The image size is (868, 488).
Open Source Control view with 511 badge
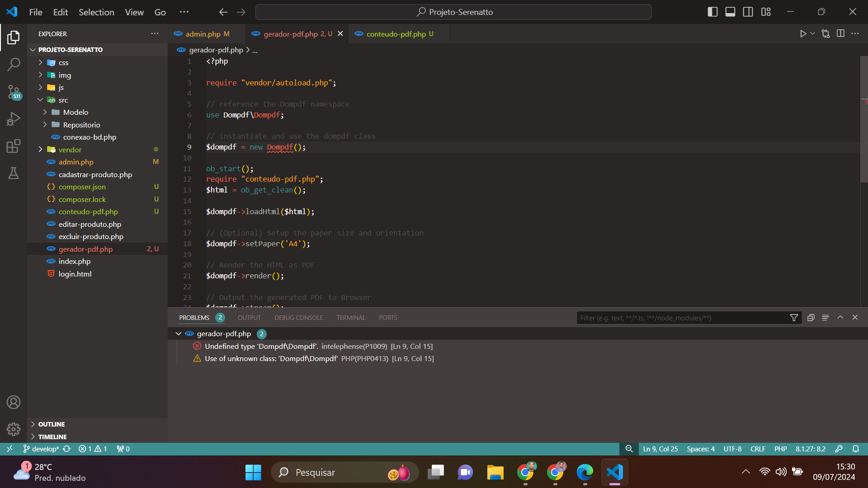click(x=14, y=92)
